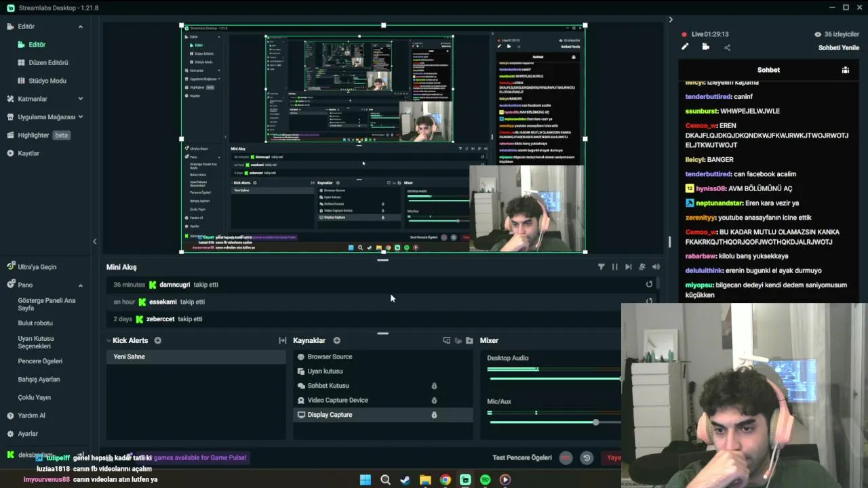This screenshot has height=488, width=868.
Task: Replay the damncugri follow alert
Action: (649, 285)
